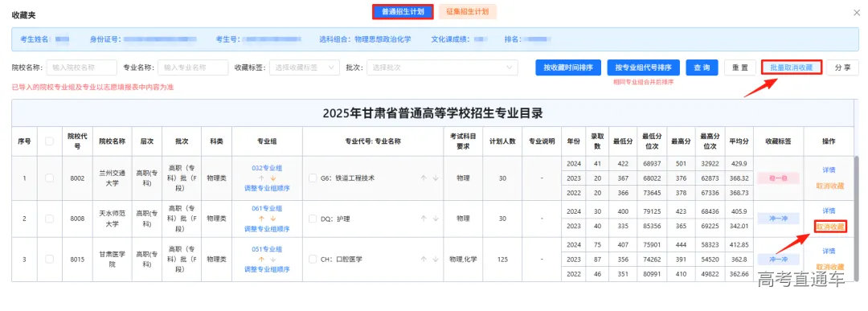Check the row checkbox for 天水师范大学

pyautogui.click(x=49, y=219)
